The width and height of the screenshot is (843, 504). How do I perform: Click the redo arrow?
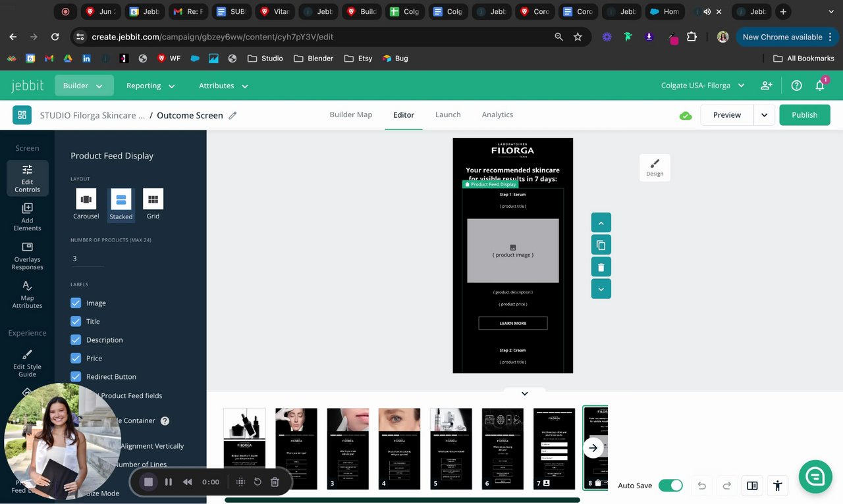pyautogui.click(x=727, y=486)
